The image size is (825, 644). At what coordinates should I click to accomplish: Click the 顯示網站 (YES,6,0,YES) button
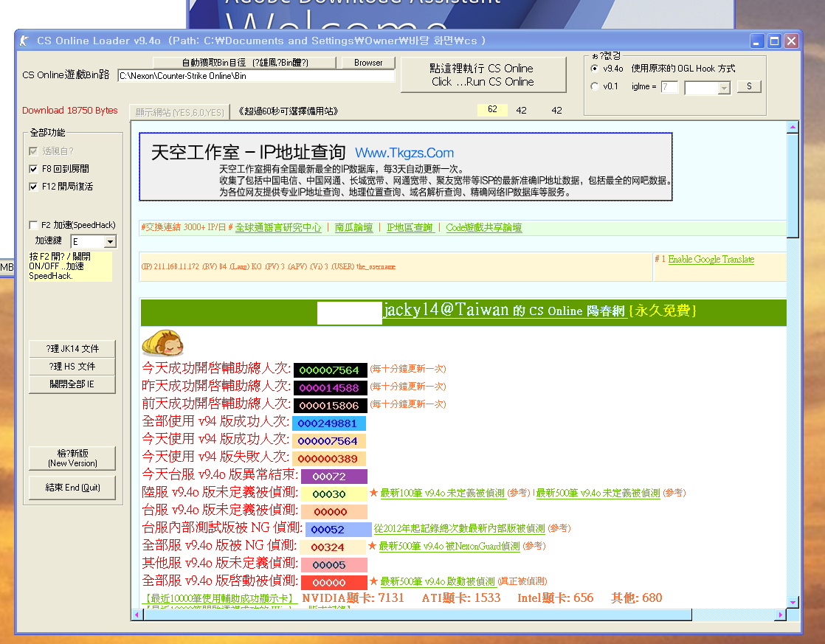(179, 112)
